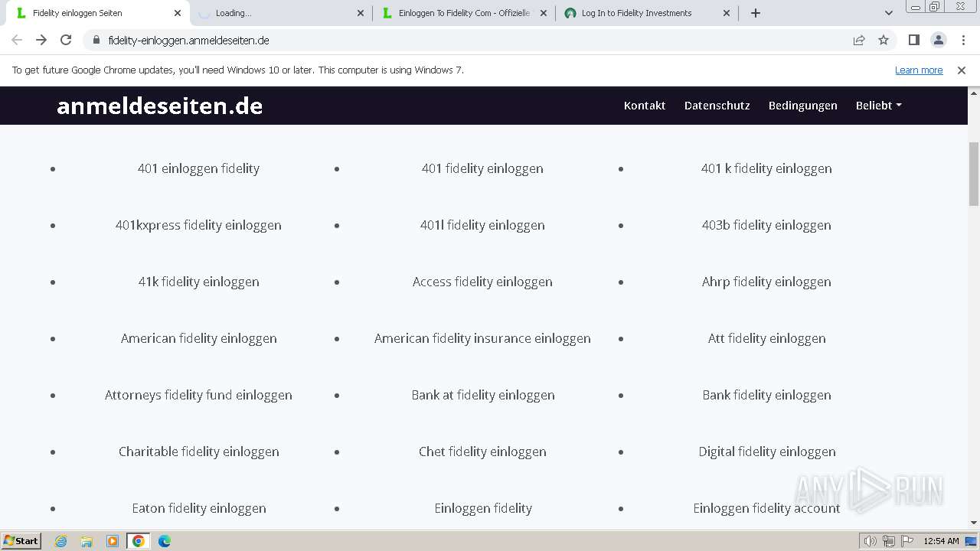The width and height of the screenshot is (980, 551).
Task: Open 'Access fidelity einloggen' link
Action: 482,282
